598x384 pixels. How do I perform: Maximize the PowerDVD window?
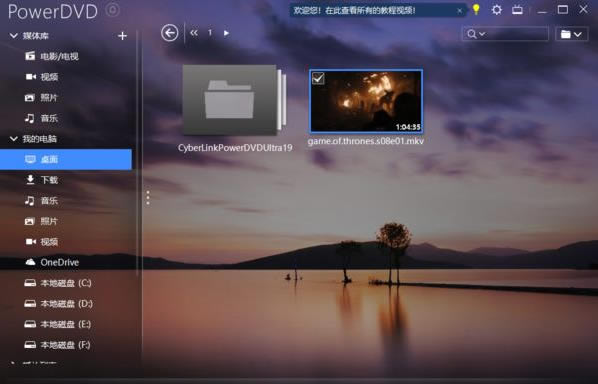[x=563, y=10]
